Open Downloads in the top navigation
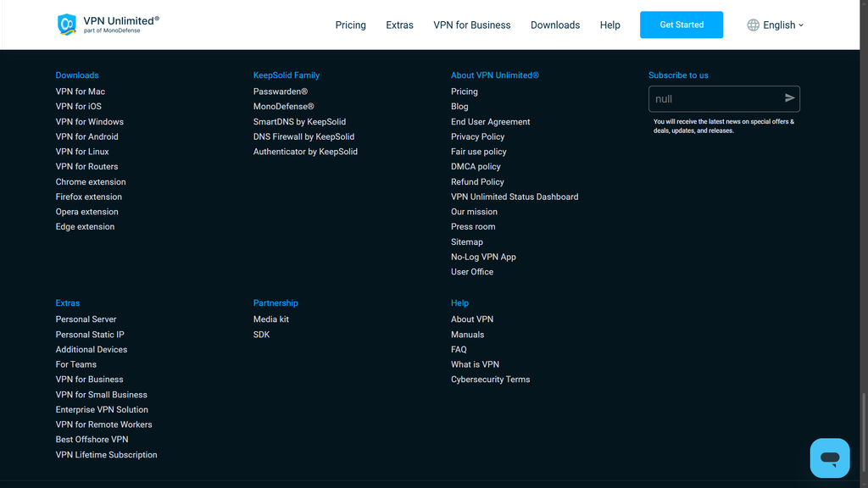The width and height of the screenshot is (868, 488). coord(555,25)
